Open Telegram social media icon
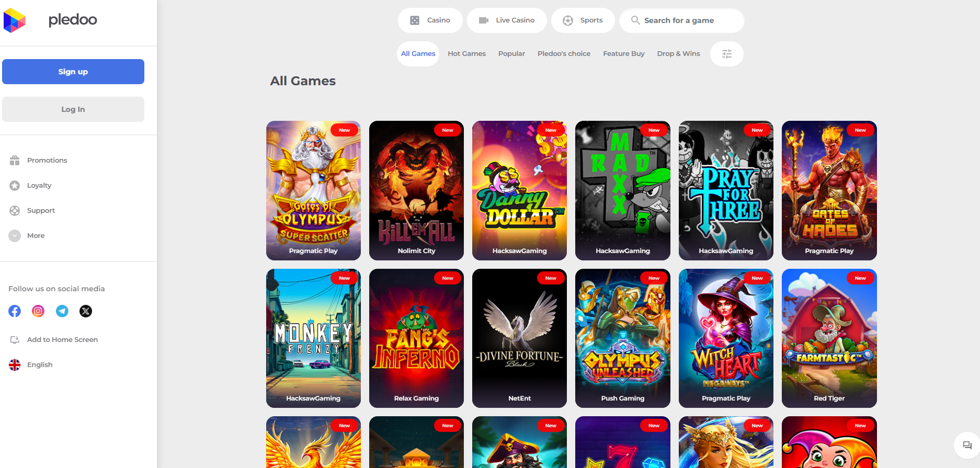 62,311
